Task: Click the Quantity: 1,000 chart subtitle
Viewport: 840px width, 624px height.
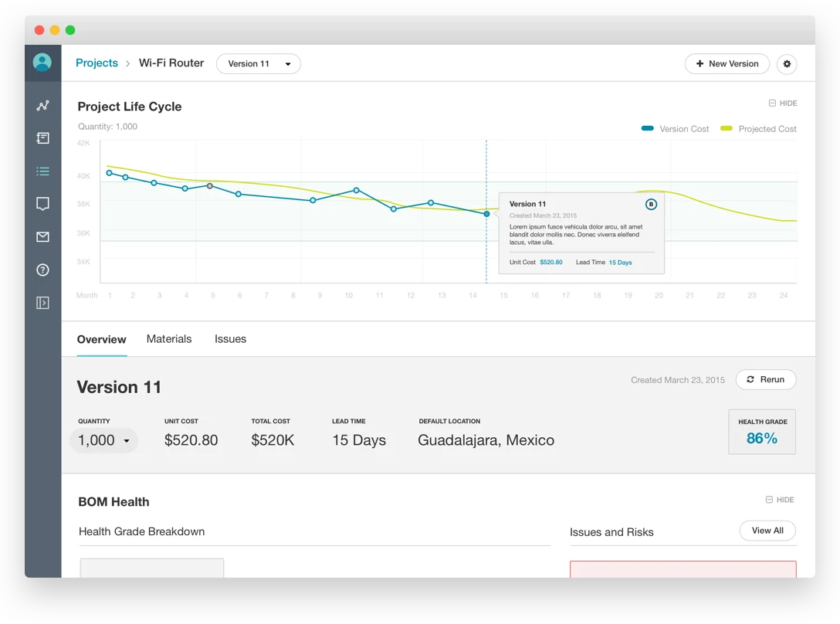Action: tap(107, 127)
